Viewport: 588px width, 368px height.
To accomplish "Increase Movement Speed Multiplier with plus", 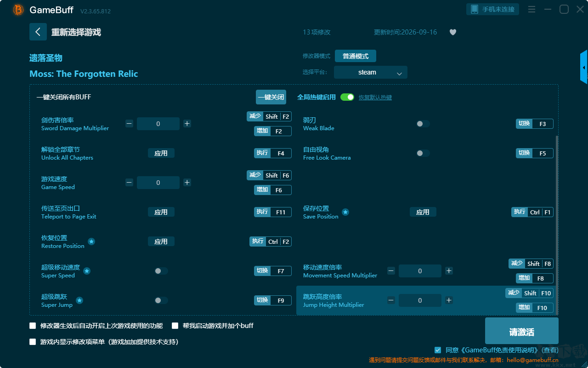I will (x=449, y=271).
